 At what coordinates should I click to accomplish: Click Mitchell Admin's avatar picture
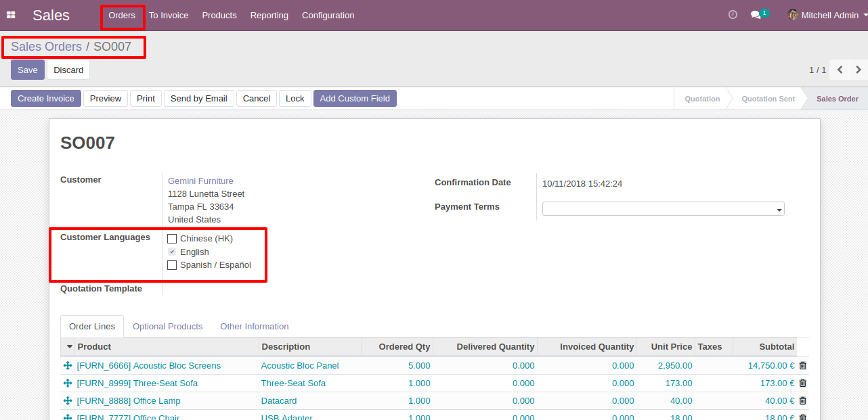pyautogui.click(x=793, y=15)
